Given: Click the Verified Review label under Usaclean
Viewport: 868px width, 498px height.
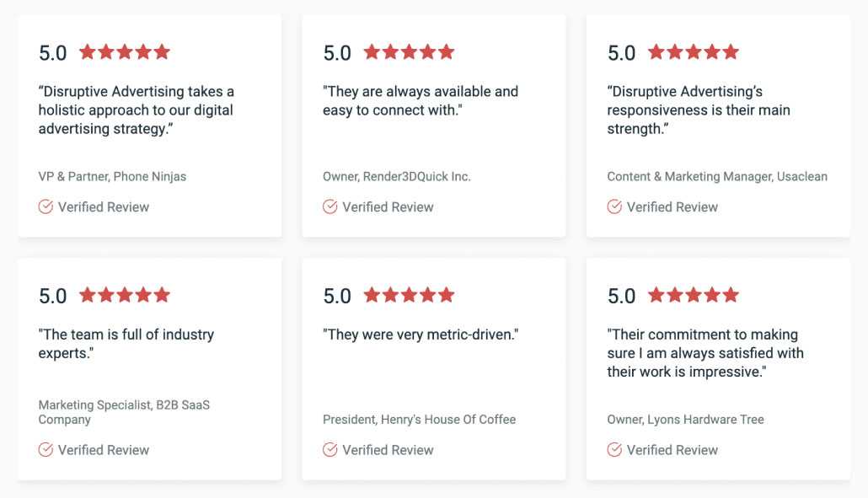Looking at the screenshot, I should pyautogui.click(x=672, y=206).
